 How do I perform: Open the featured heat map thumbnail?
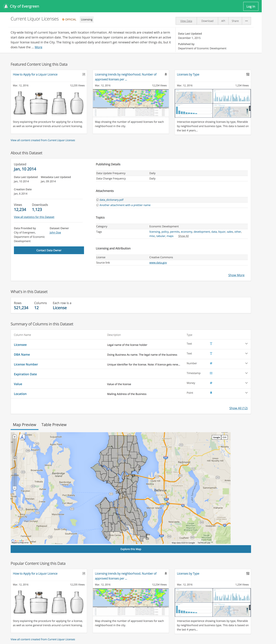click(131, 103)
